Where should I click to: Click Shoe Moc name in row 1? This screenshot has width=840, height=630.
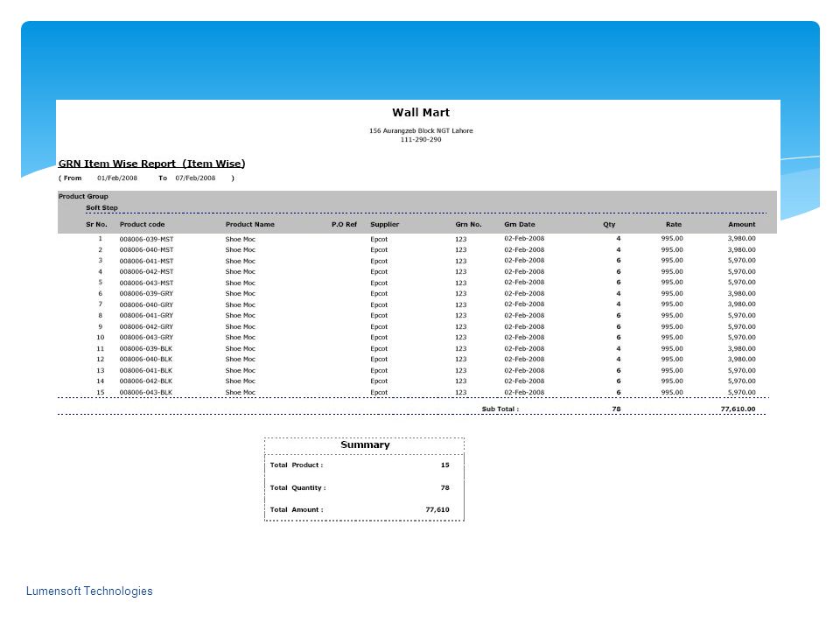point(241,239)
